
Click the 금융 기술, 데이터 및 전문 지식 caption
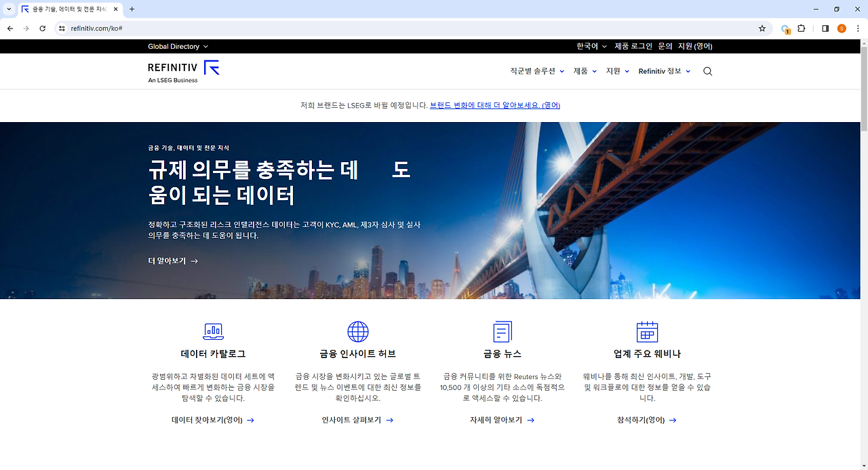[189, 147]
